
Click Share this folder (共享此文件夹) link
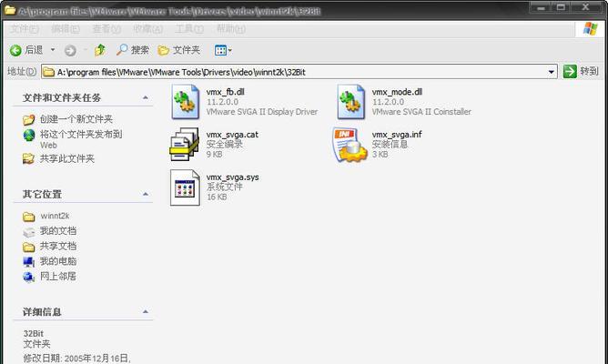click(67, 158)
